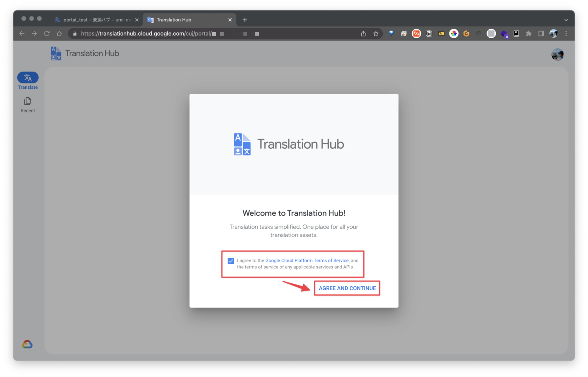
Task: Open the Google Cloud Platform Terms of Service link
Action: [307, 260]
